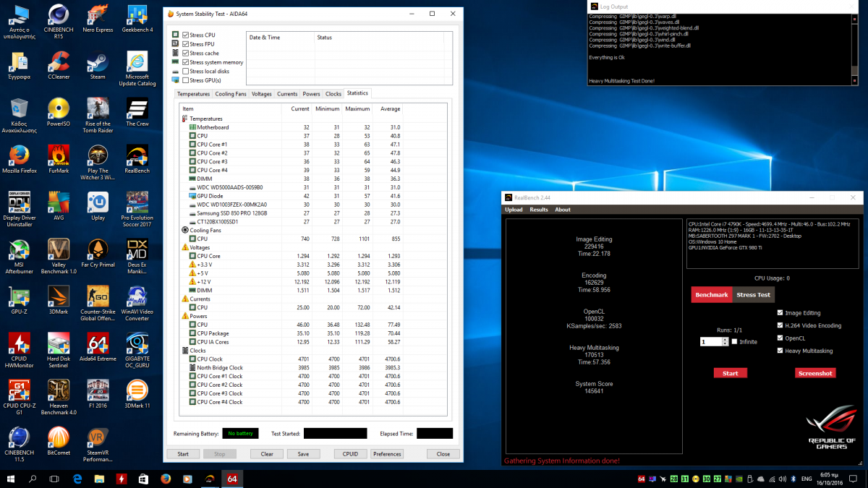Image resolution: width=868 pixels, height=488 pixels.
Task: Open the Nero Express desktop shortcut
Action: (x=98, y=20)
